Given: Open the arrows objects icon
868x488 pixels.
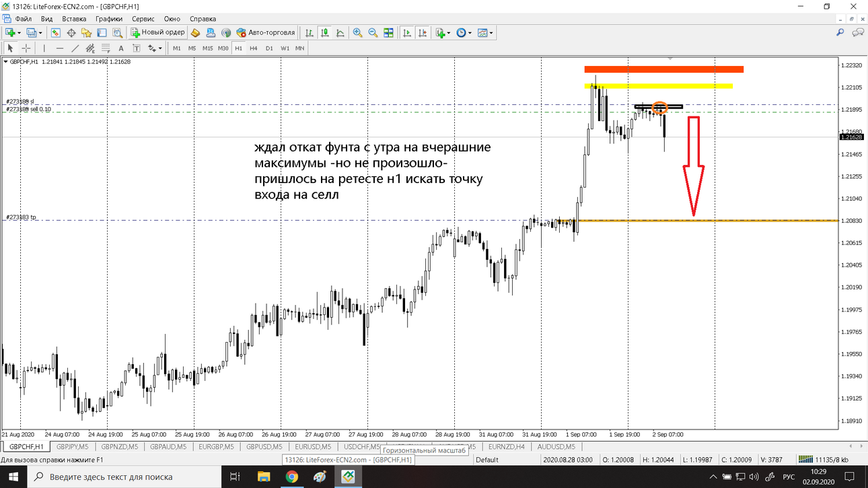Looking at the screenshot, I should 152,48.
